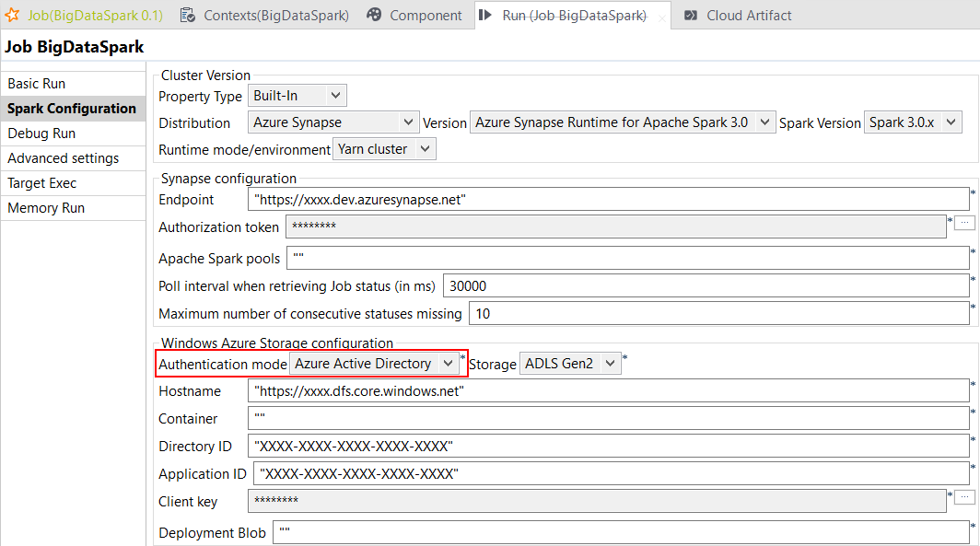Click the Run tab play icon
980x546 pixels.
[486, 15]
